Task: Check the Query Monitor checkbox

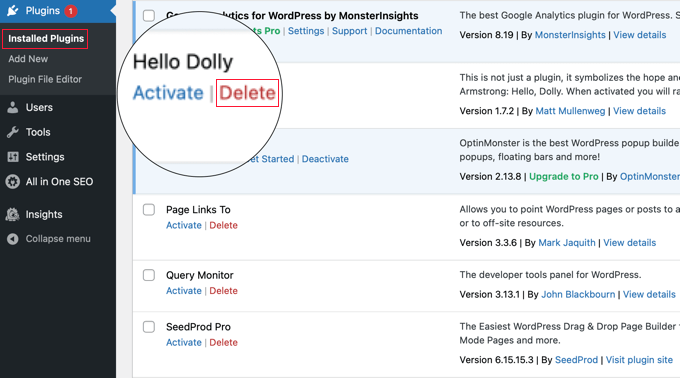Action: pos(149,275)
